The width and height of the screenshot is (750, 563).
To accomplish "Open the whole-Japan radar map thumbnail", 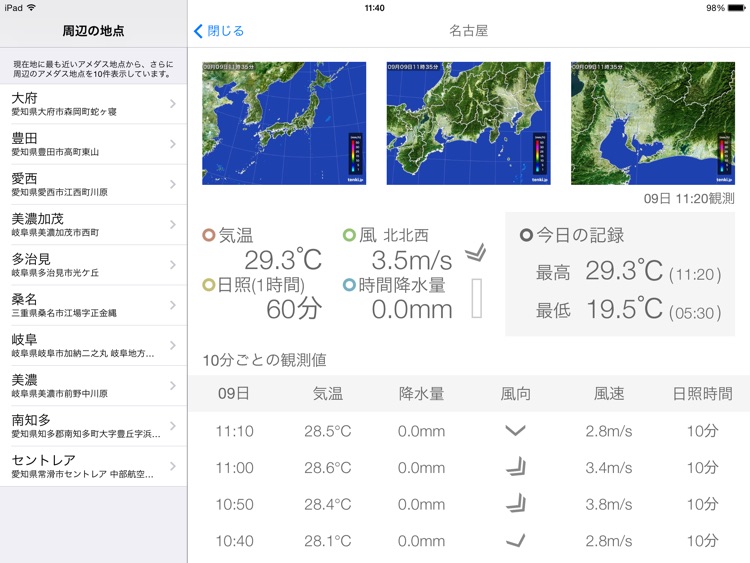I will coord(284,123).
